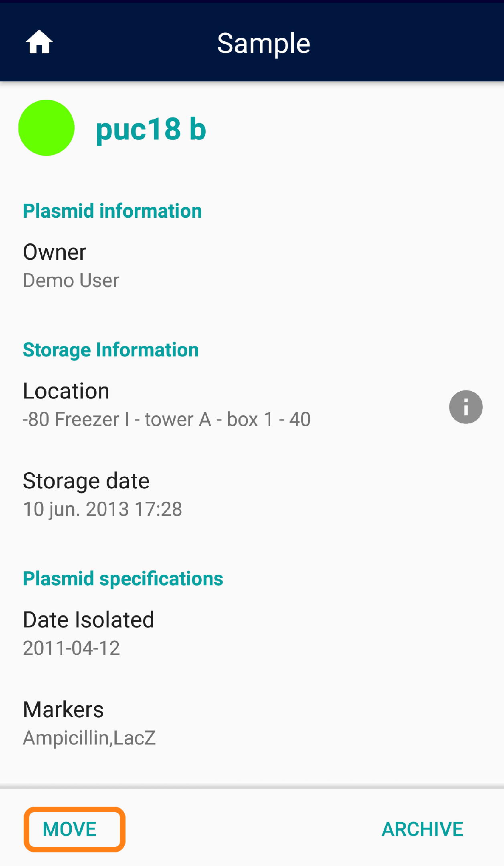Tap the -80 Freezer I location value
This screenshot has width=504, height=866.
coord(167,419)
